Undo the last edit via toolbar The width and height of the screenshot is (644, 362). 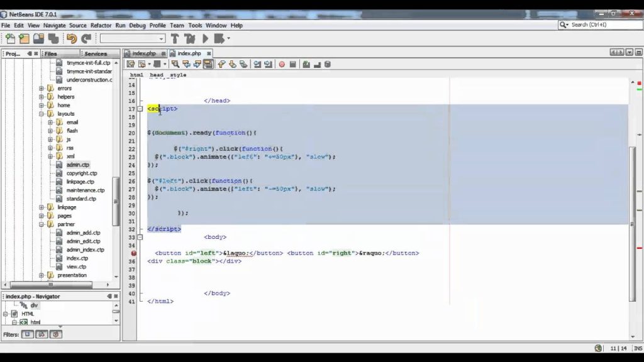tap(72, 38)
